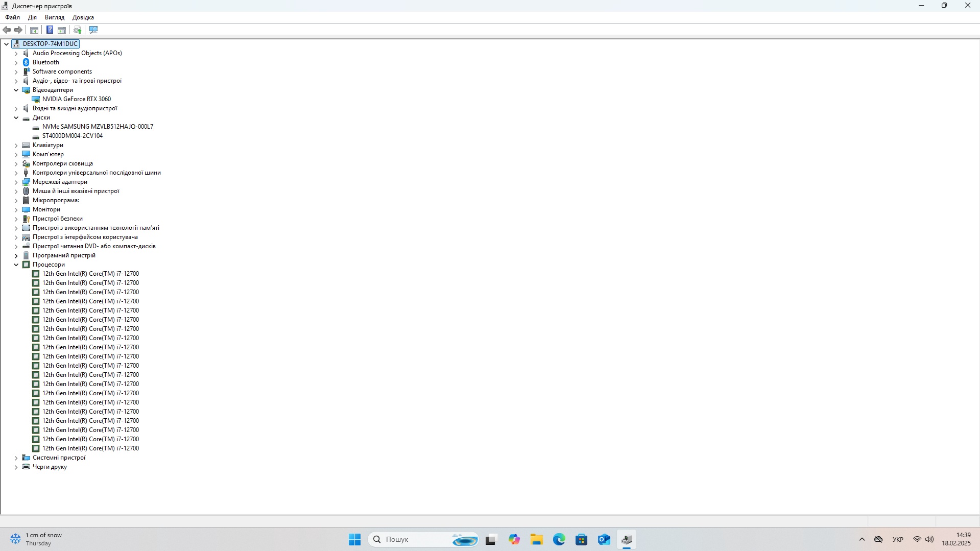
Task: Select the Мікропрограма chip icon
Action: coord(26,200)
